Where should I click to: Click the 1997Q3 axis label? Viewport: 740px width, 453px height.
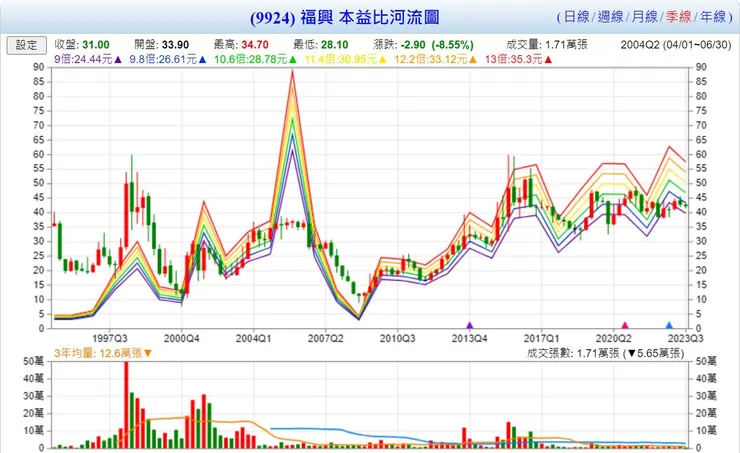(110, 338)
